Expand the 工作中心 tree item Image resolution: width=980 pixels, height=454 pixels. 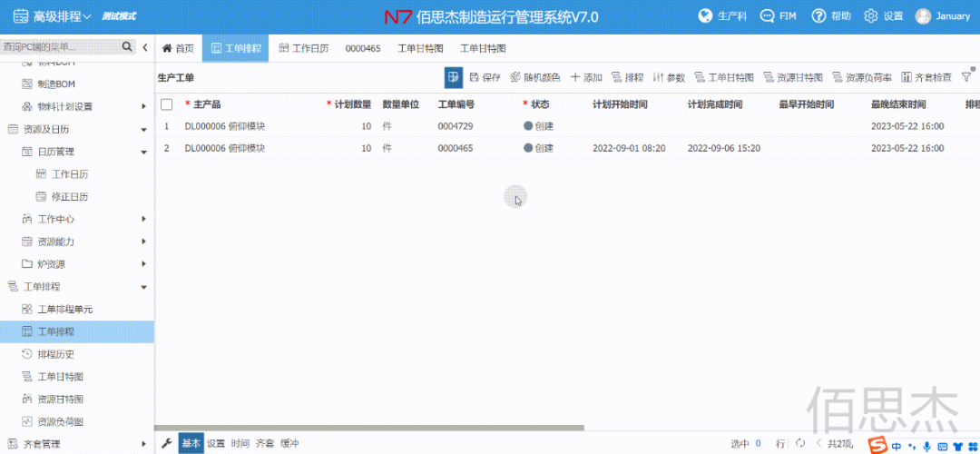pos(143,219)
